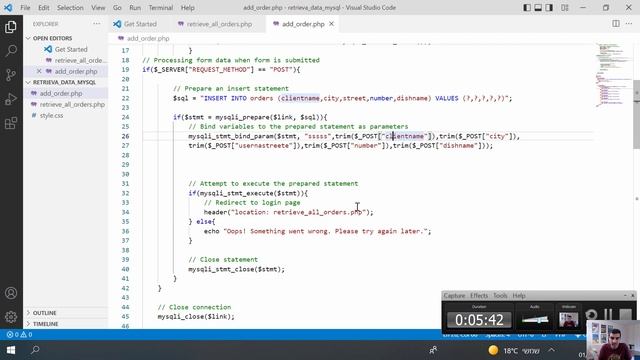This screenshot has height=360, width=640.
Task: Open the recorder Effects menu
Action: pos(479,296)
